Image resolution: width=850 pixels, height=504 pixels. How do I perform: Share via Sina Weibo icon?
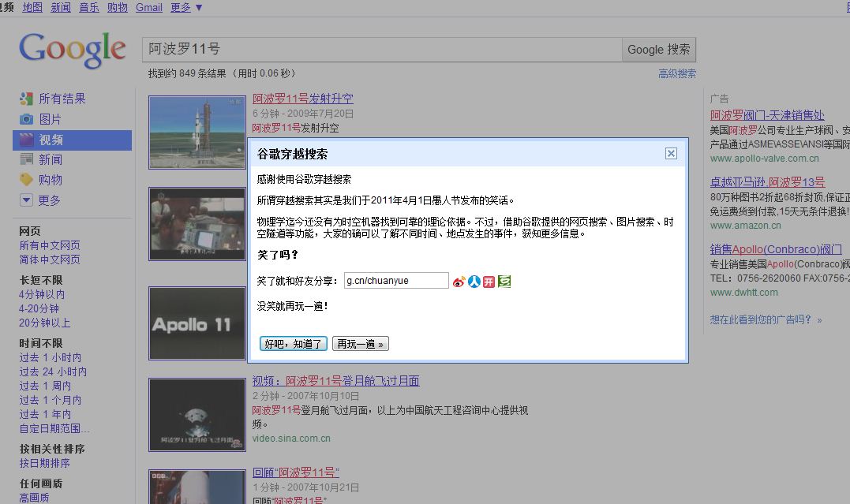(459, 282)
